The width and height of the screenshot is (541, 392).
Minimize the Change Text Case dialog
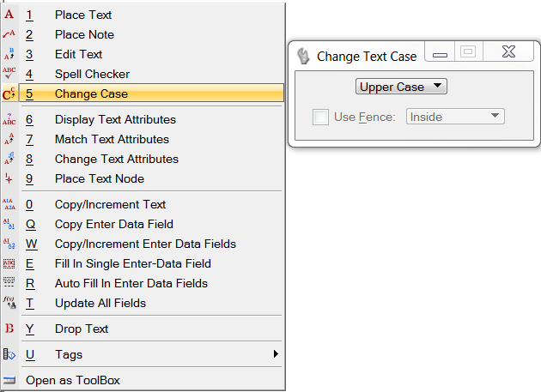pos(440,52)
